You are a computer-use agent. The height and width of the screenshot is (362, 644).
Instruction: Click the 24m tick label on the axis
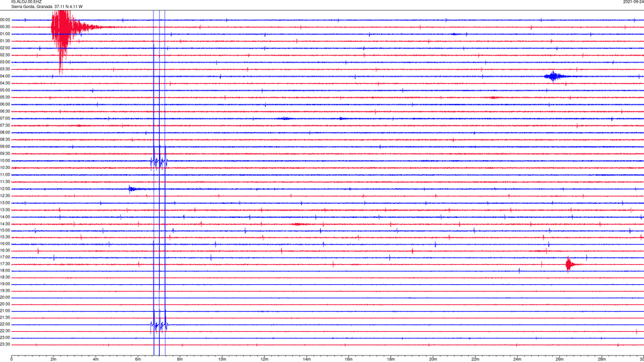[517, 359]
